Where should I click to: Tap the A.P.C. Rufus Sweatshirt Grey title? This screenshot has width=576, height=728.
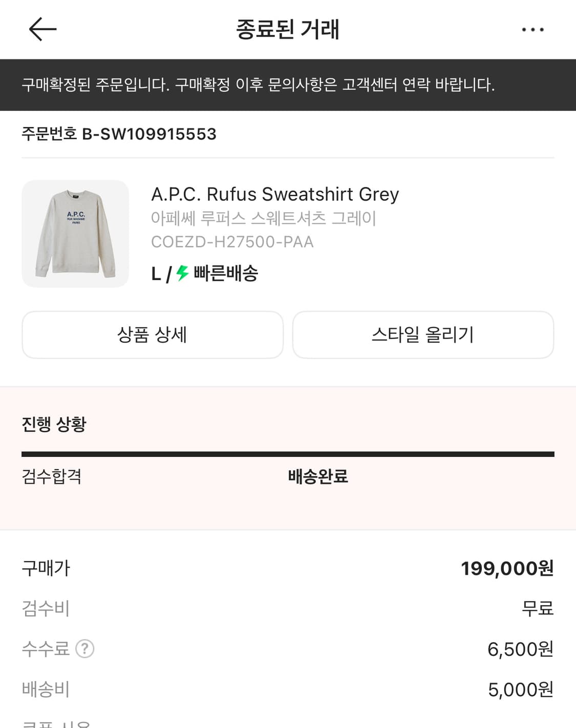click(274, 194)
